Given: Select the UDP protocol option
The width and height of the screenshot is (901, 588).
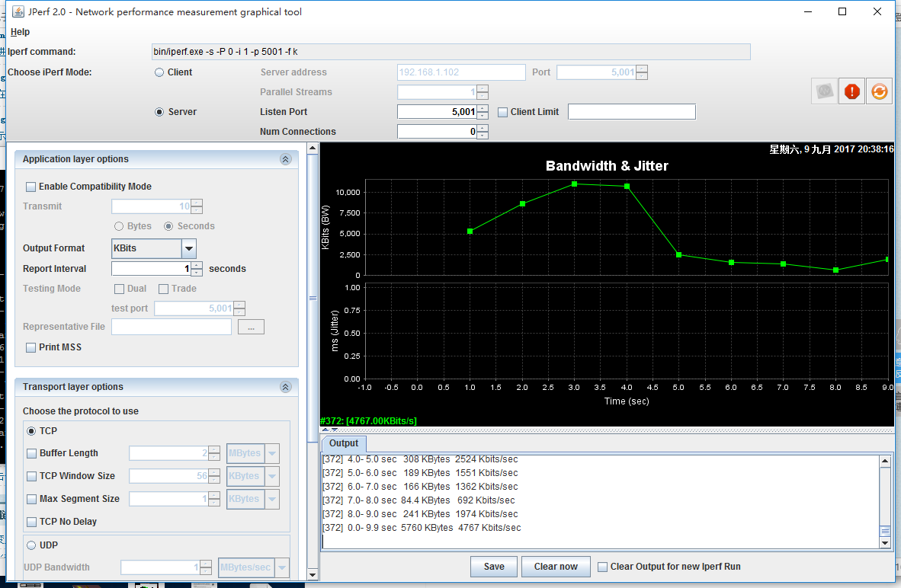Looking at the screenshot, I should pyautogui.click(x=32, y=545).
